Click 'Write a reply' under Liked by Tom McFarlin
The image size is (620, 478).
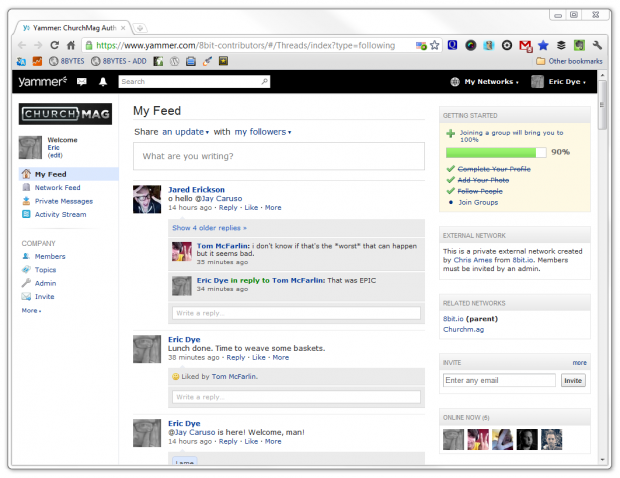pos(296,397)
